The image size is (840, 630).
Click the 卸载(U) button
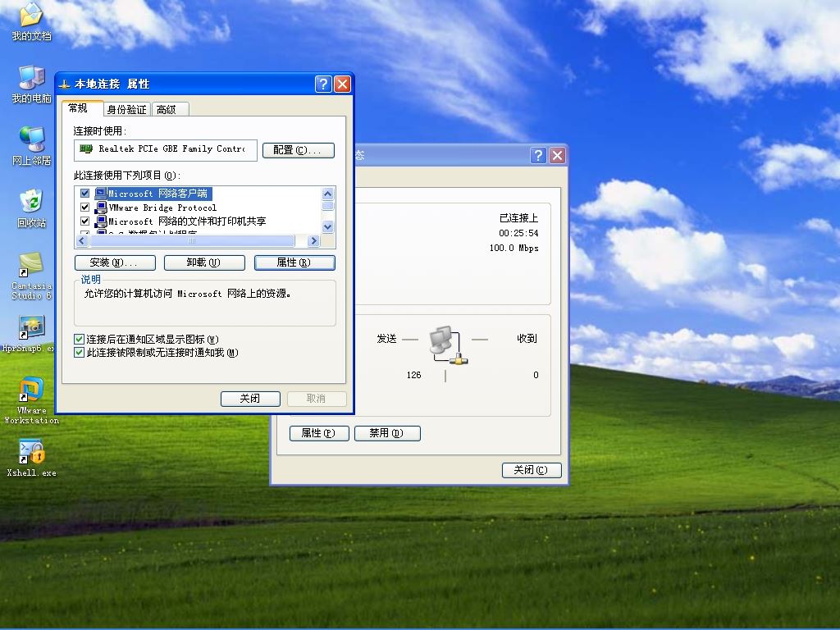[x=204, y=262]
